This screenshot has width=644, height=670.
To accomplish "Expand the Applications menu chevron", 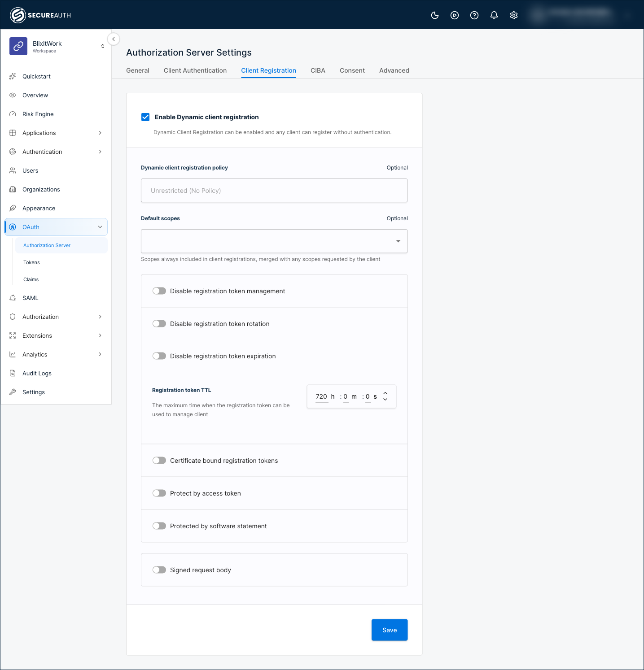I will 100,133.
